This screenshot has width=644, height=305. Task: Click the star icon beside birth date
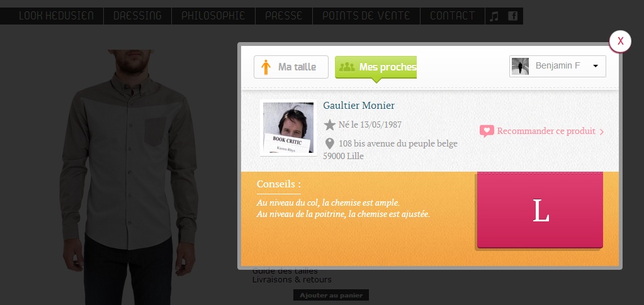[x=329, y=125]
